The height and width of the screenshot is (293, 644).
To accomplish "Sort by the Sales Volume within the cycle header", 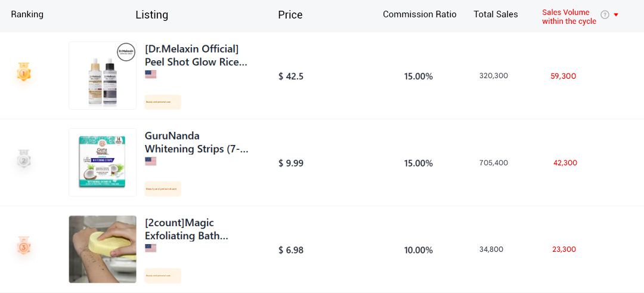I will tap(569, 17).
